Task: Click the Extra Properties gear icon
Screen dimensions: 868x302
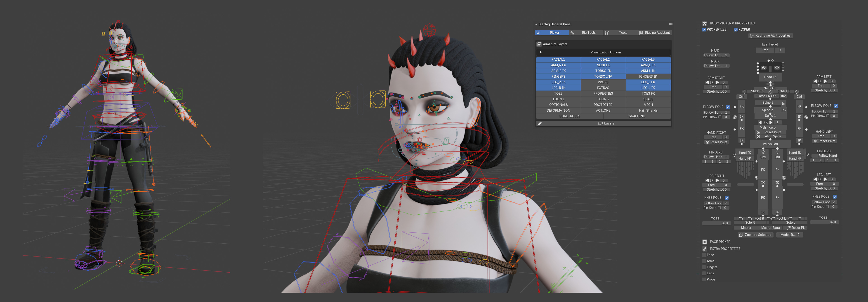Action: [704, 249]
